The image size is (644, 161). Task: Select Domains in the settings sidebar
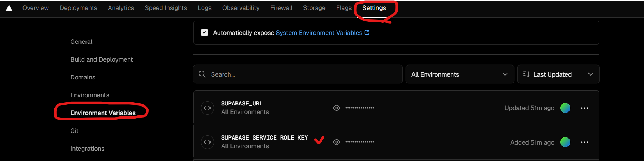(x=83, y=77)
